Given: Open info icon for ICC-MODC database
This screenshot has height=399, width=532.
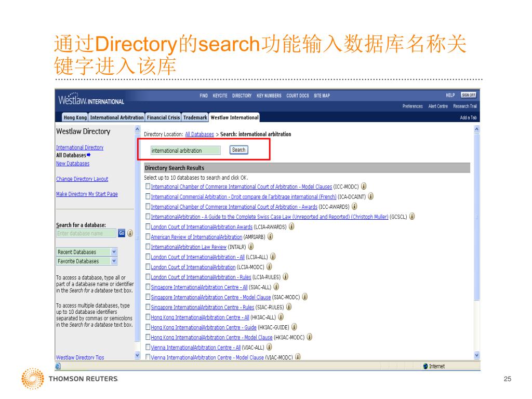Looking at the screenshot, I should click(x=364, y=187).
